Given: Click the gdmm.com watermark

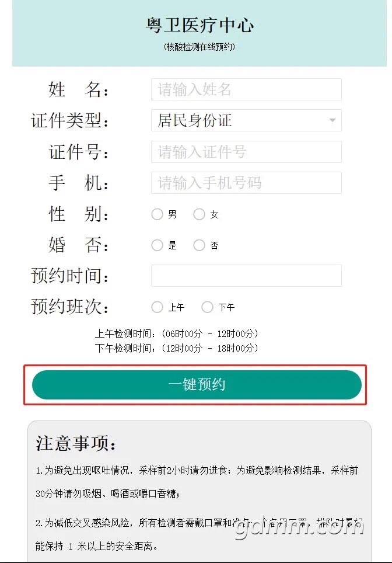Looking at the screenshot, I should pyautogui.click(x=300, y=527).
